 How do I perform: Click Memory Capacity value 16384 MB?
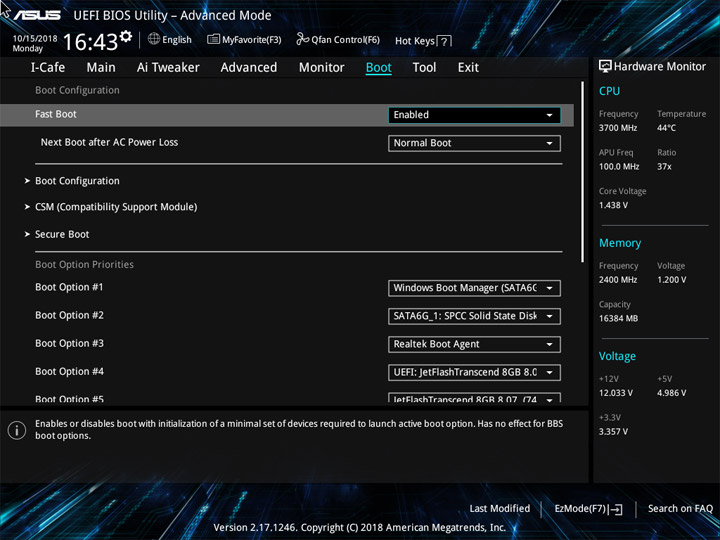[x=618, y=318]
